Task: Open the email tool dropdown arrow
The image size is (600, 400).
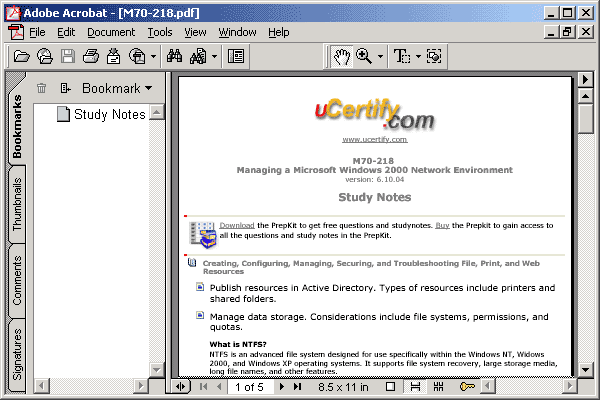Action: point(153,57)
